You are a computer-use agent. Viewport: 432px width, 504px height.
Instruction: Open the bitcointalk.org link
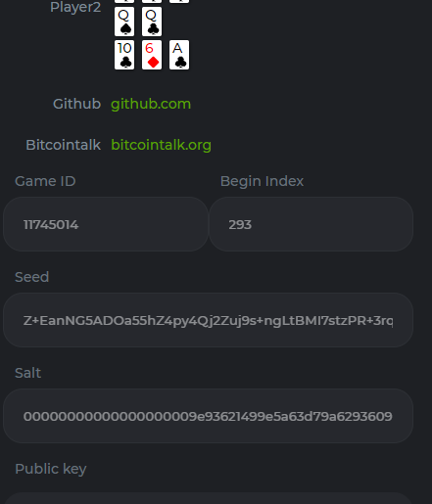[x=161, y=145]
